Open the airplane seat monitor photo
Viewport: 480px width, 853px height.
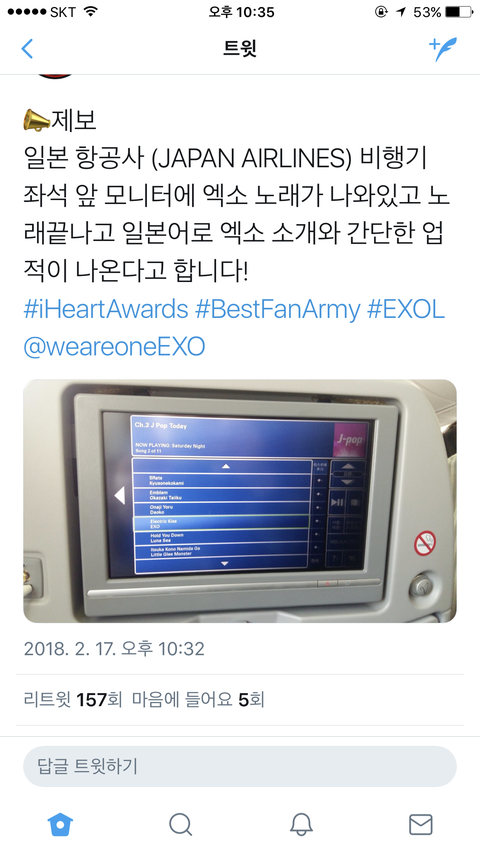(239, 501)
